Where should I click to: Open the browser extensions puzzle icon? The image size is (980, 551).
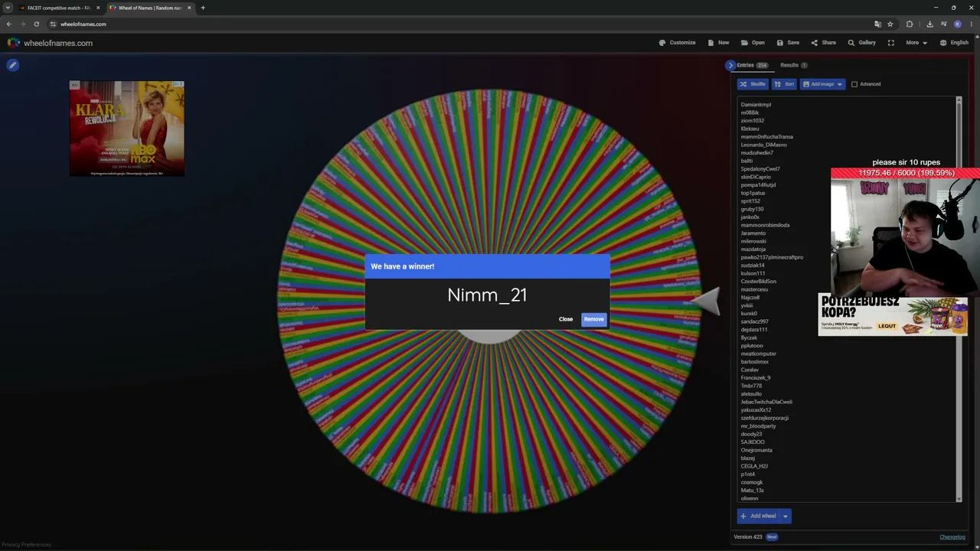pos(910,24)
